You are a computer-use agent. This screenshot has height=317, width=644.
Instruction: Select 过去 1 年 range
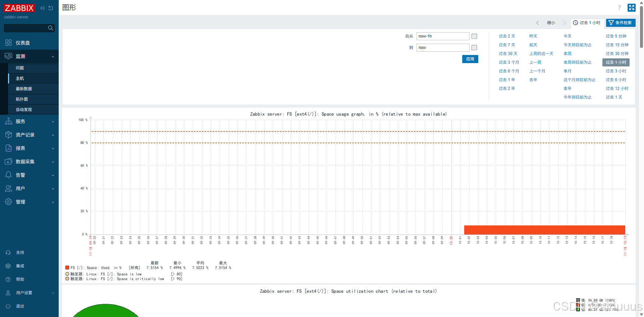click(x=507, y=80)
